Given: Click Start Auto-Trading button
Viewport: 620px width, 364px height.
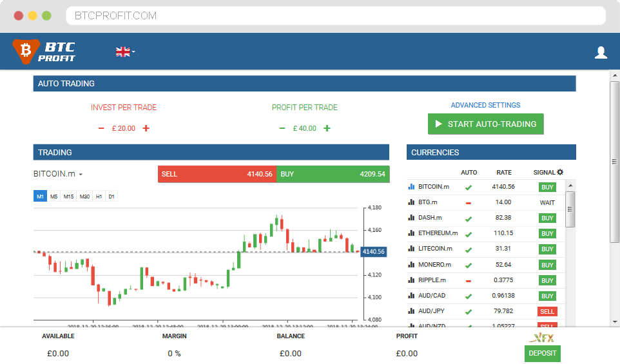Looking at the screenshot, I should [x=485, y=124].
